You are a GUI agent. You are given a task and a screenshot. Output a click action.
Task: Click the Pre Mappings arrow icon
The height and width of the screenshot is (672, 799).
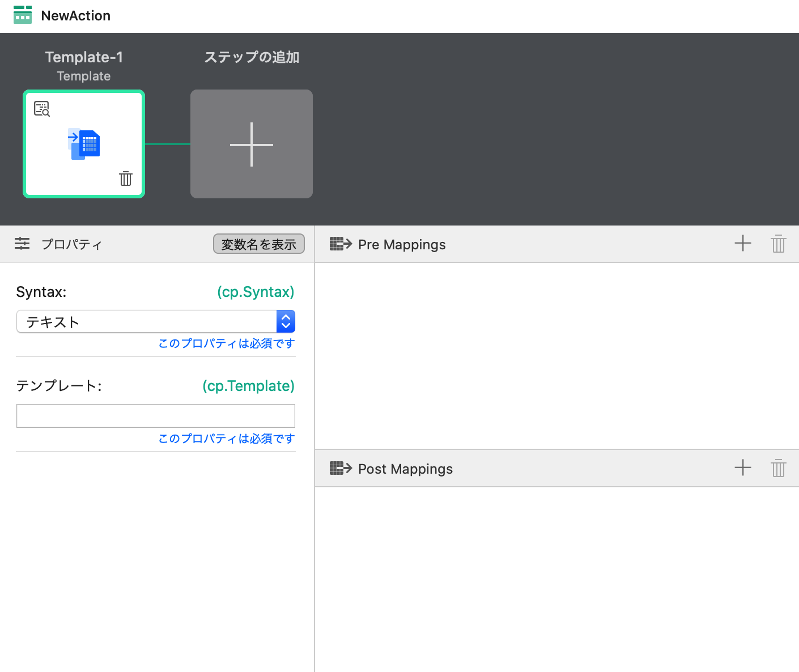[341, 244]
